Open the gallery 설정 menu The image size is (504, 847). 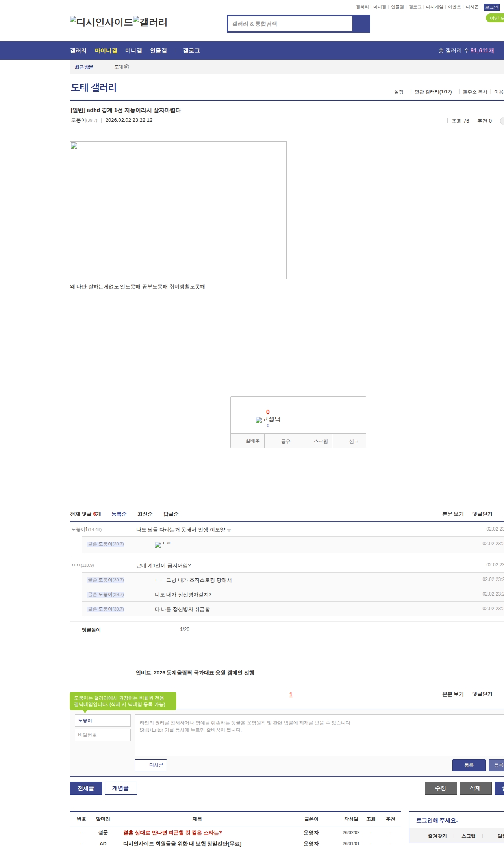pyautogui.click(x=399, y=92)
